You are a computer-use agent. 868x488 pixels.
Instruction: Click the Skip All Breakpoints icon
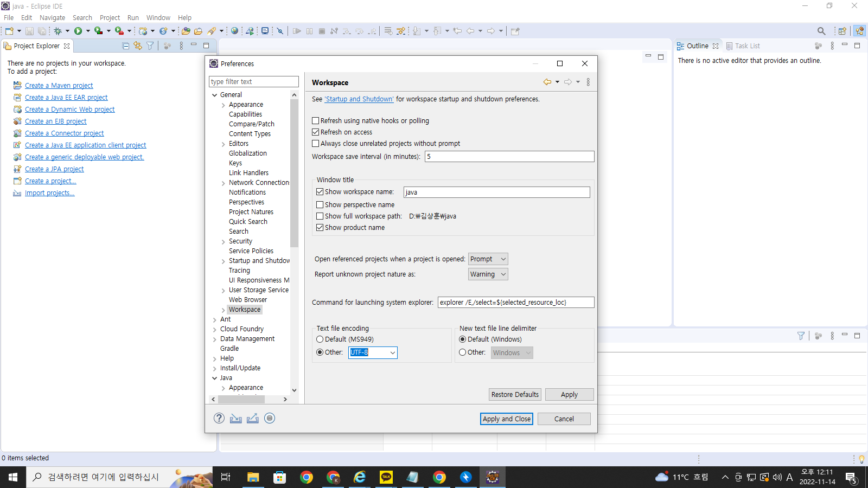[280, 31]
